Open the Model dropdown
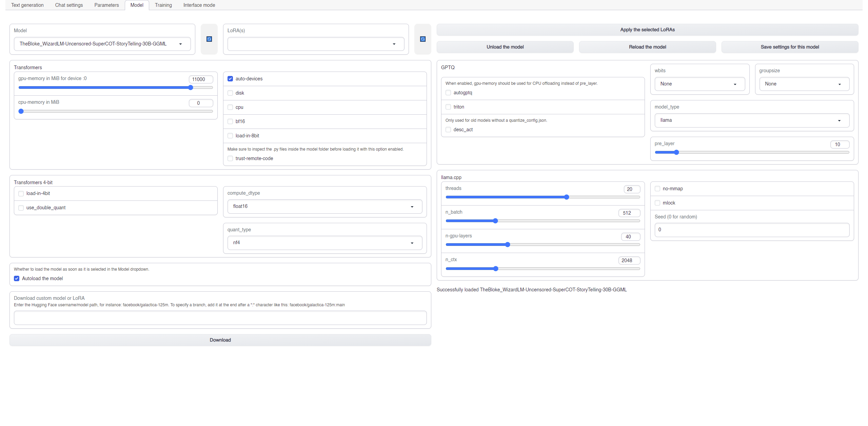868x426 pixels. pyautogui.click(x=102, y=44)
